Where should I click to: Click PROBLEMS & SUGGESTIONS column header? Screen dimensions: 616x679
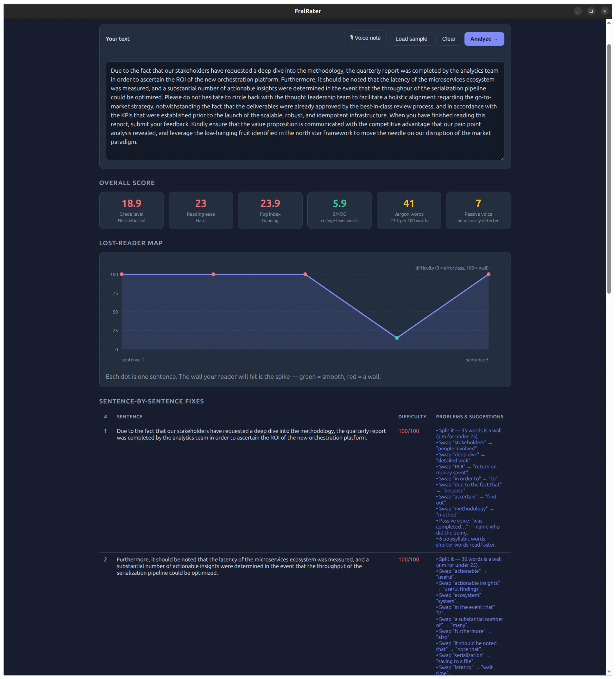[x=469, y=417]
